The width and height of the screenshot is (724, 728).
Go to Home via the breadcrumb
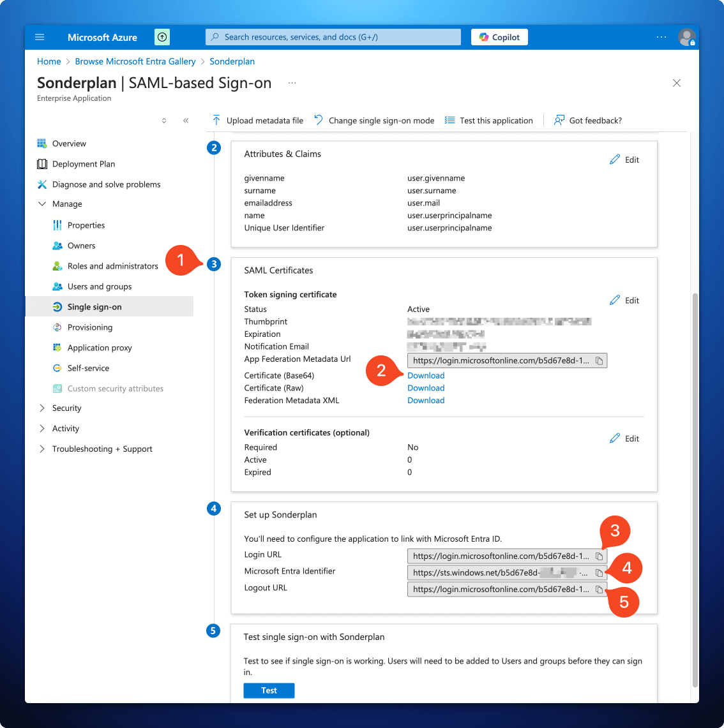[x=49, y=61]
